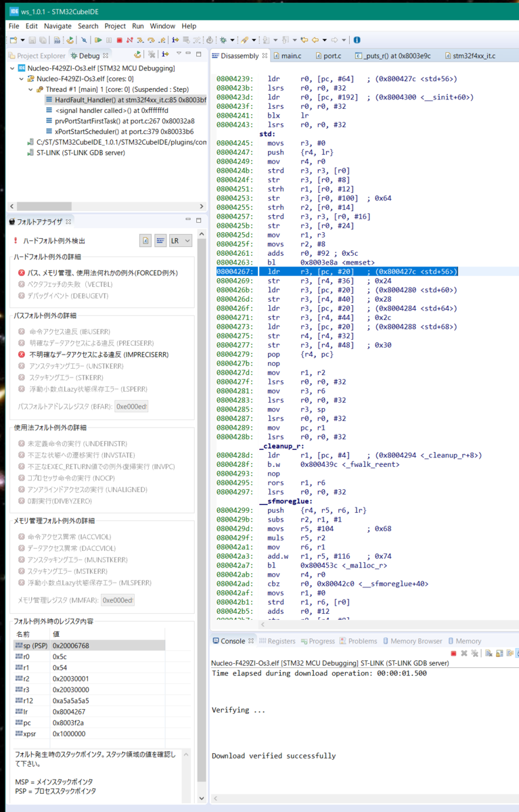Switch to the port.c editor tab

328,55
